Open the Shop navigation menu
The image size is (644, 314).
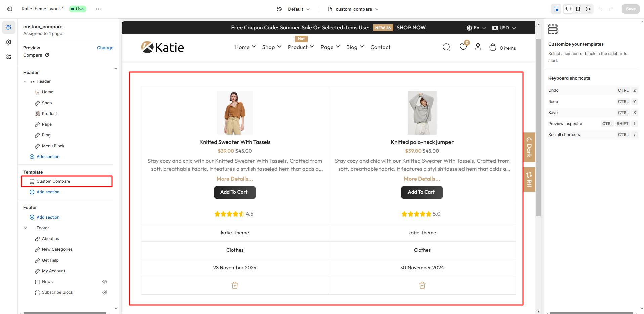pos(271,47)
